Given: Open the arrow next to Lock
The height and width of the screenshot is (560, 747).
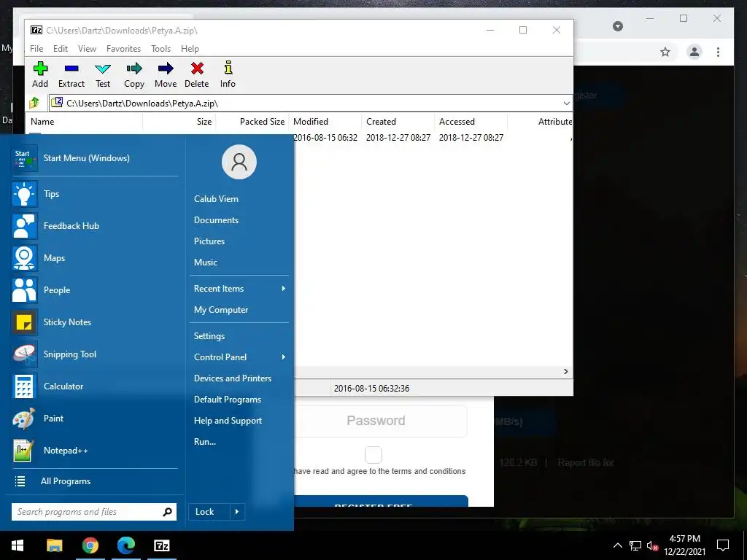Looking at the screenshot, I should (237, 512).
